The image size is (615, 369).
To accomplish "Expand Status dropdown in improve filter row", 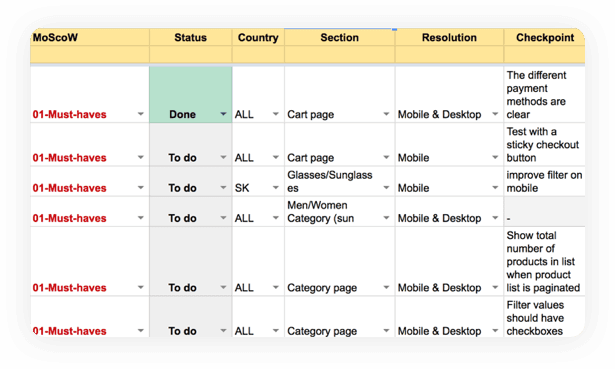I will [223, 188].
